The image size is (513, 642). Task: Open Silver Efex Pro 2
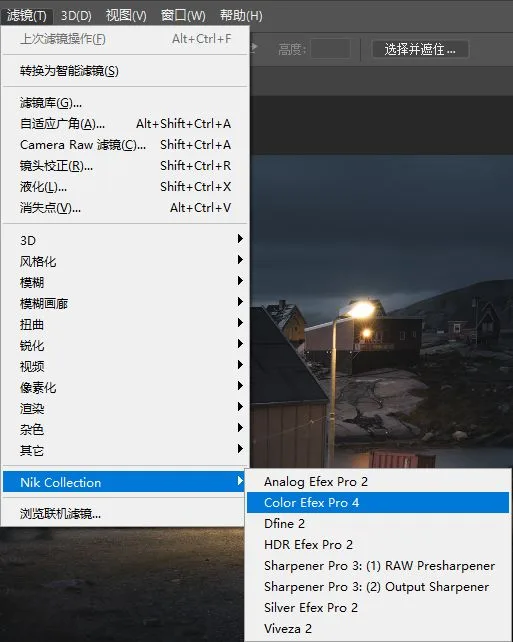(x=377, y=608)
